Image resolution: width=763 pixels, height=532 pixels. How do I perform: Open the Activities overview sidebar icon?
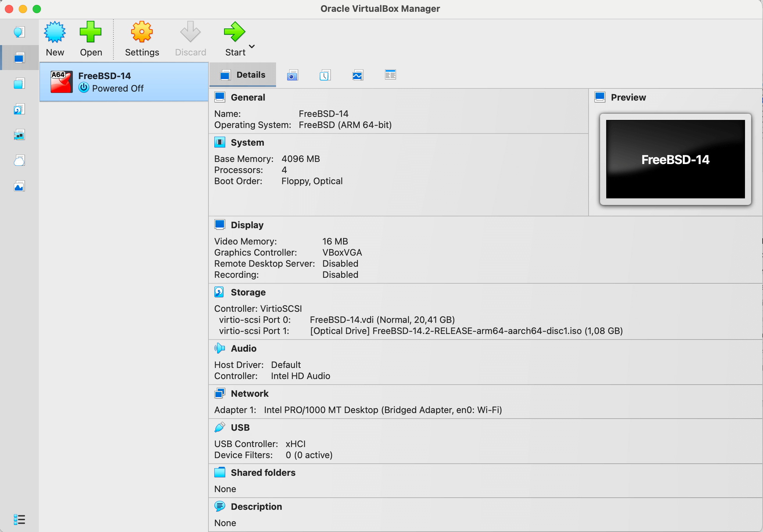pos(19,186)
